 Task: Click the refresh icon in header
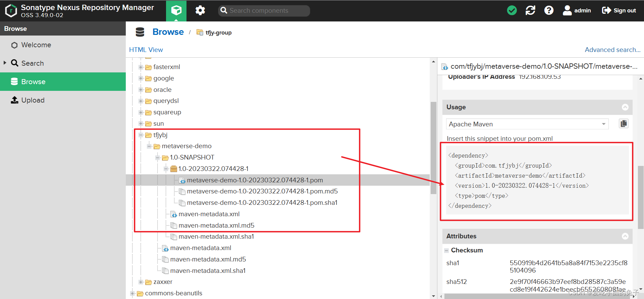point(530,10)
